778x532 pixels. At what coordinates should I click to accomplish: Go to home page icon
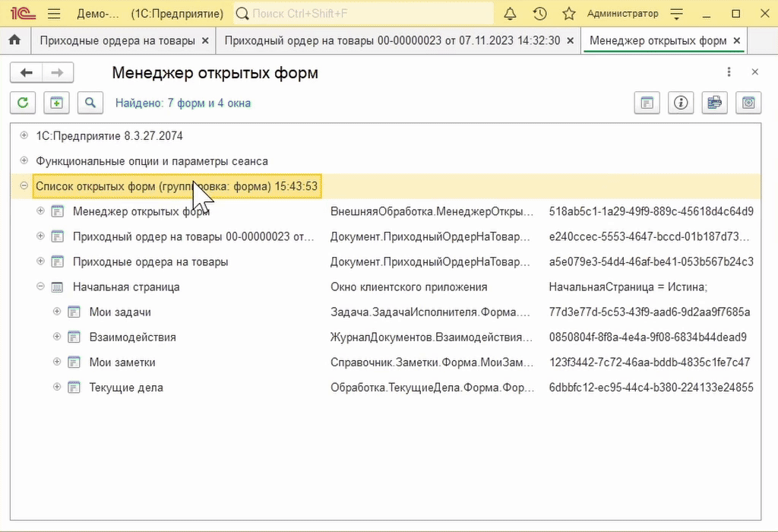click(x=15, y=40)
